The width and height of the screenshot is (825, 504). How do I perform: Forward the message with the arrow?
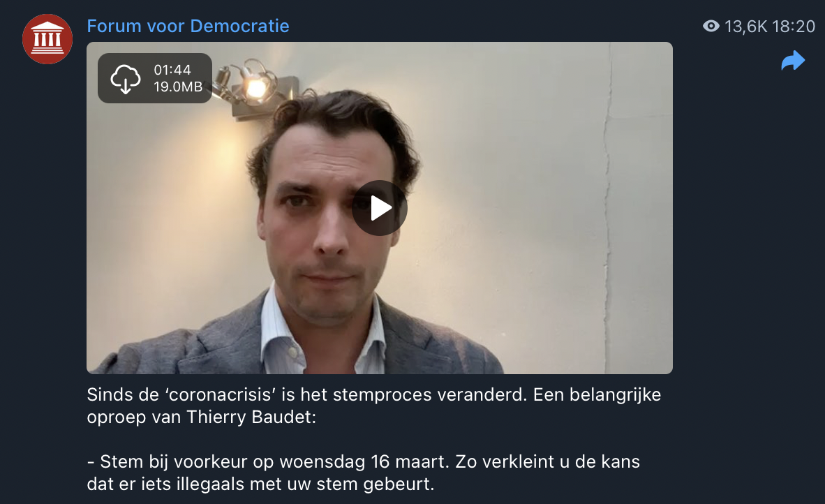(793, 61)
